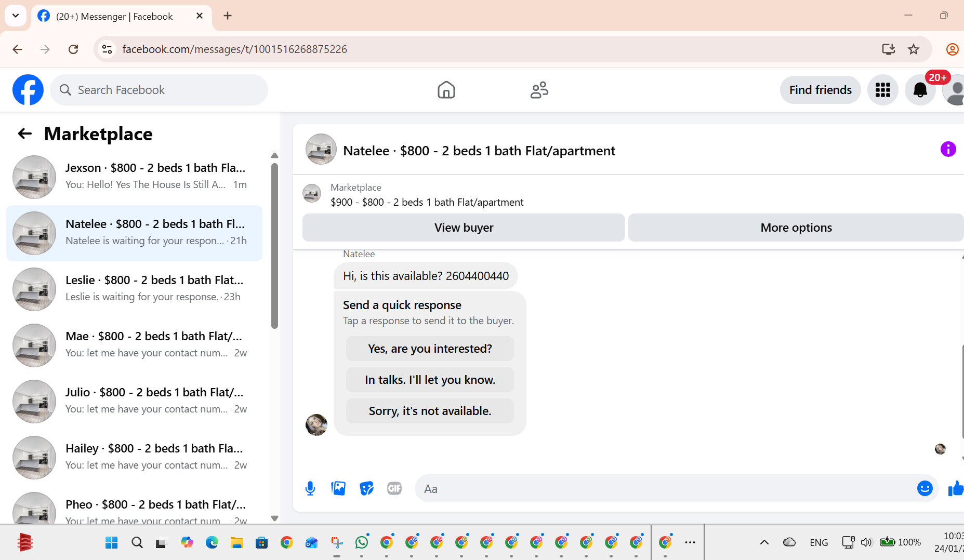Open the account profile avatar menu
Screen dimensions: 964x560
955,90
